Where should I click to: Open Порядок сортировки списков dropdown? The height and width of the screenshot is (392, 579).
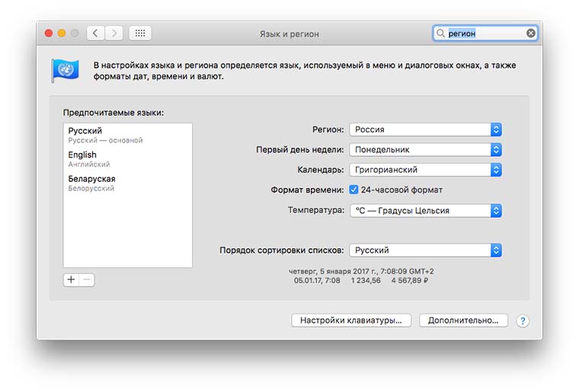click(425, 250)
